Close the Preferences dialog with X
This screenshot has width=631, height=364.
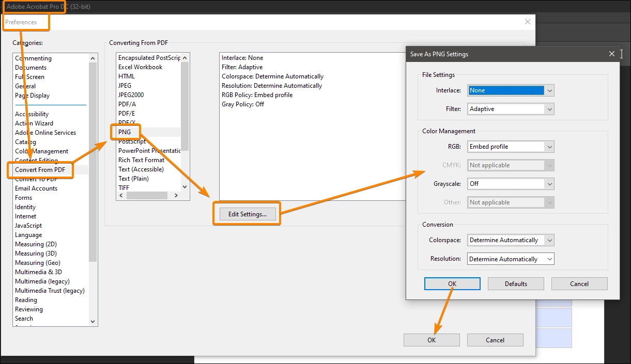[528, 22]
